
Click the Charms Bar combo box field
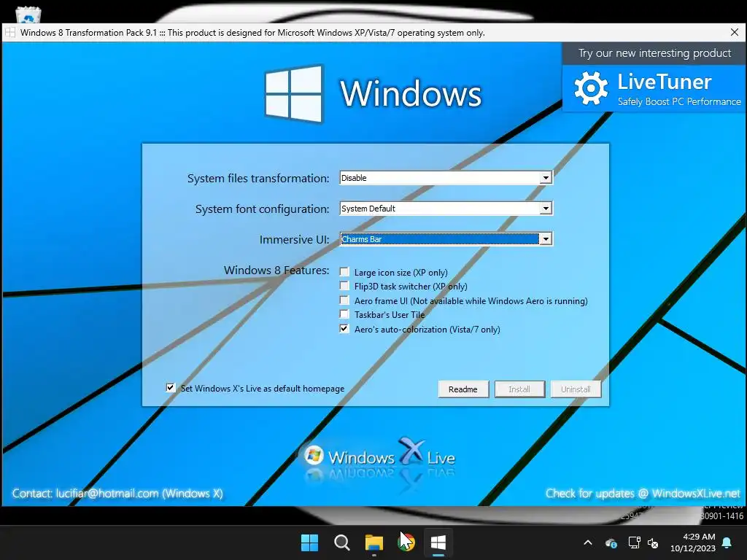[x=446, y=238]
